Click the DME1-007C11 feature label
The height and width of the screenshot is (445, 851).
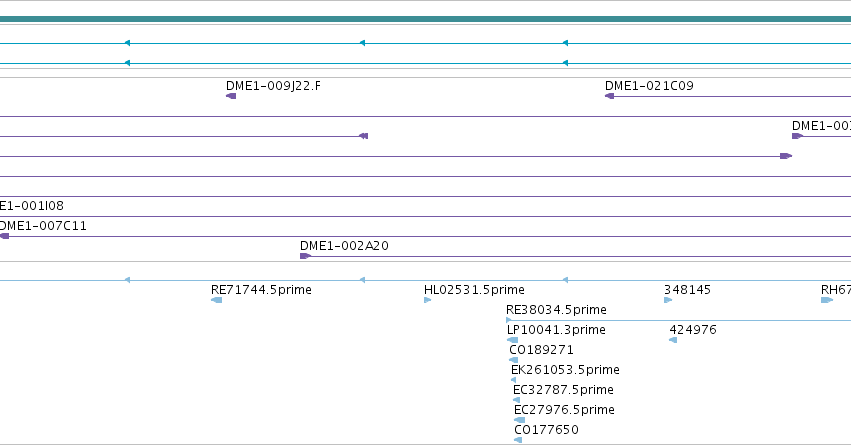pyautogui.click(x=43, y=226)
